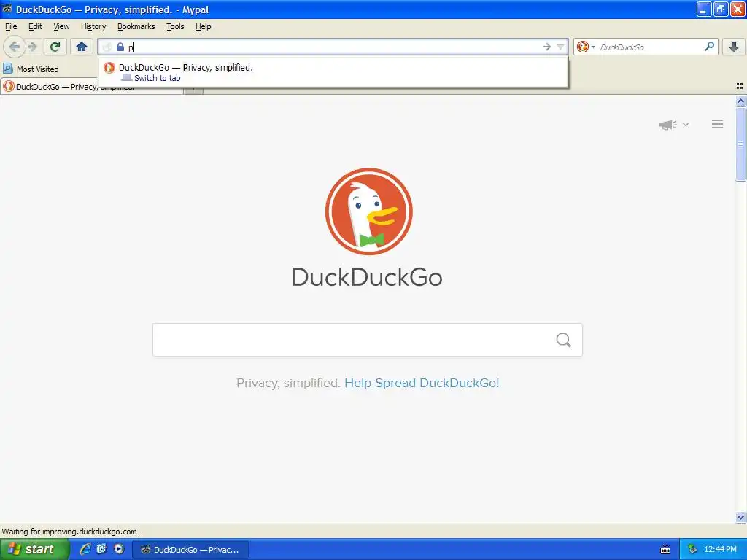Open the History menu
747x560 pixels.
[x=93, y=26]
